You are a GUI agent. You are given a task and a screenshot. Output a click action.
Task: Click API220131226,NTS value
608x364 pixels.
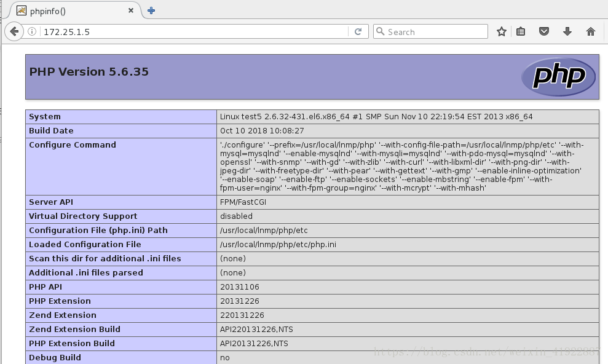coord(256,329)
